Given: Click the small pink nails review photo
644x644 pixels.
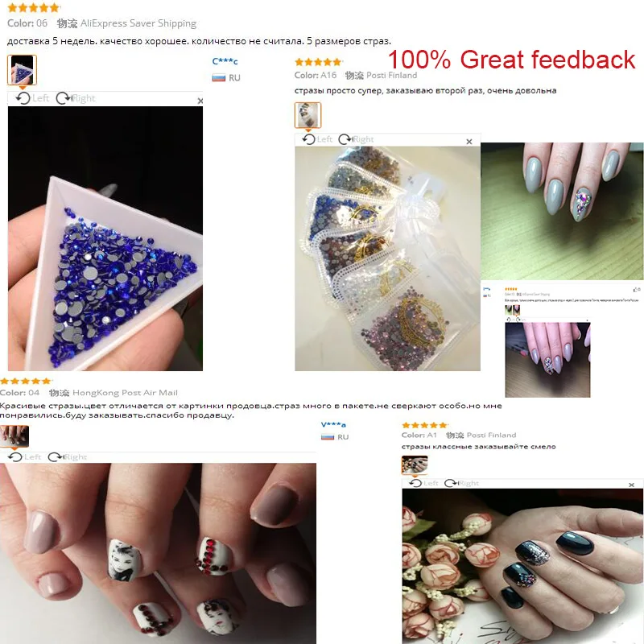Looking at the screenshot, I should [547, 360].
